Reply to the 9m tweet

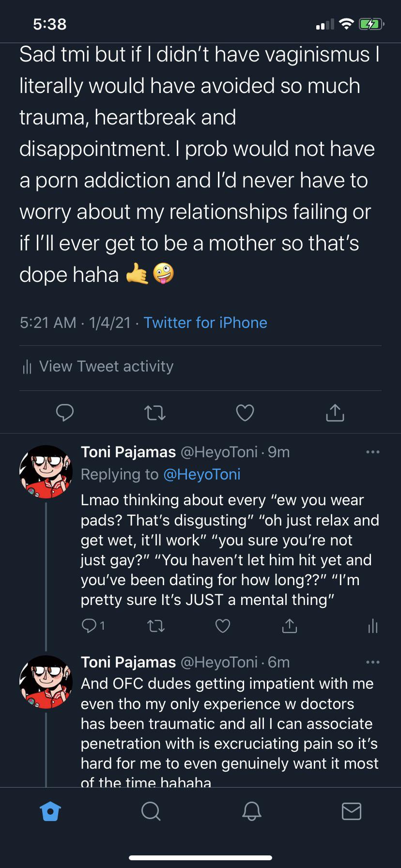coord(90,626)
